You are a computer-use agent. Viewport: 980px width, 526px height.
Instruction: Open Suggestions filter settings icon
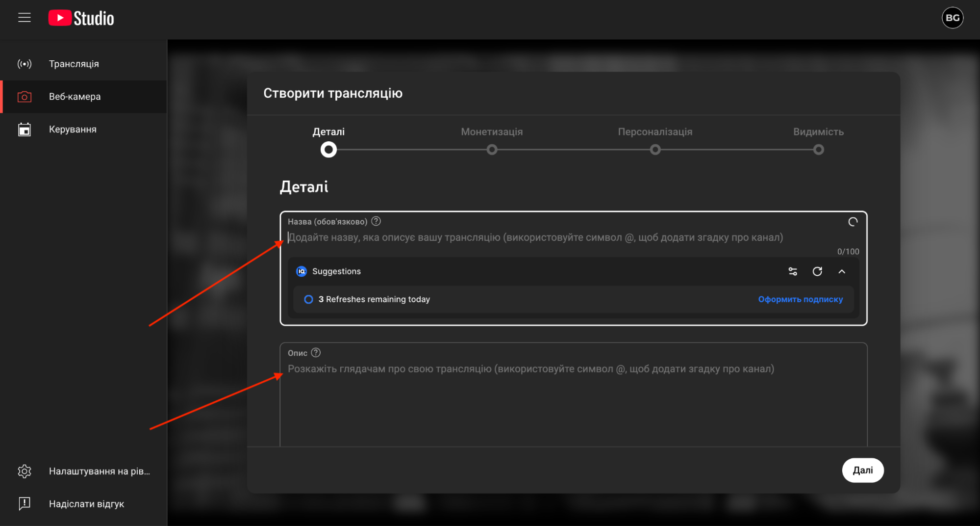click(x=793, y=271)
